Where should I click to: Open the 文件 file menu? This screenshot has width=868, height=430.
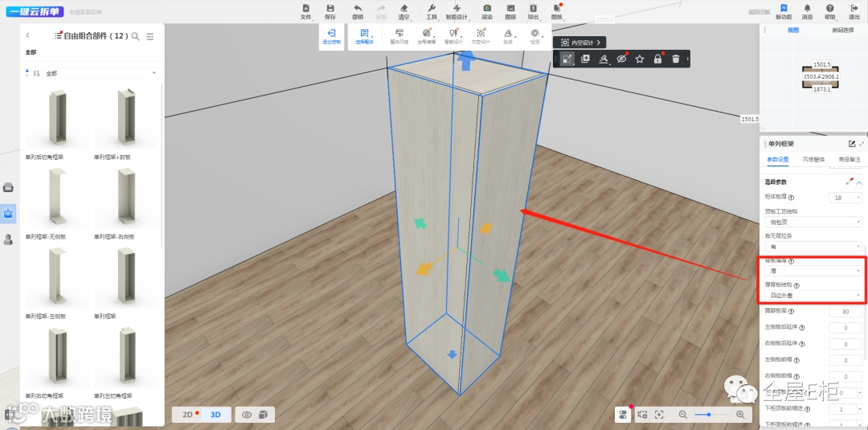pos(305,11)
